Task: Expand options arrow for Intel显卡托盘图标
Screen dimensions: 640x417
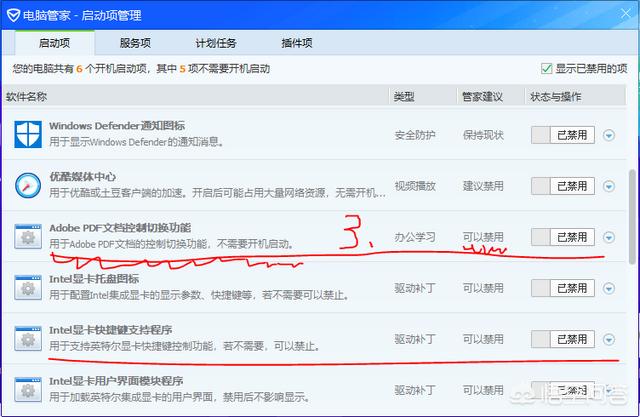Action: (609, 289)
